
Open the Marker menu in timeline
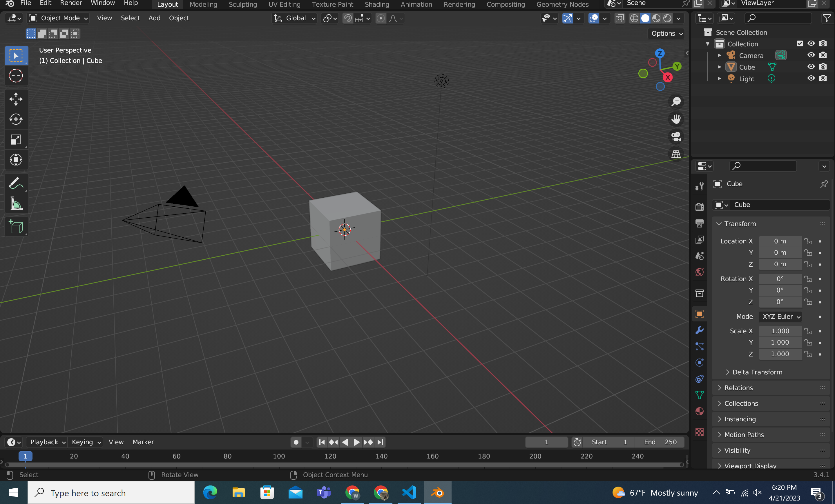click(143, 442)
